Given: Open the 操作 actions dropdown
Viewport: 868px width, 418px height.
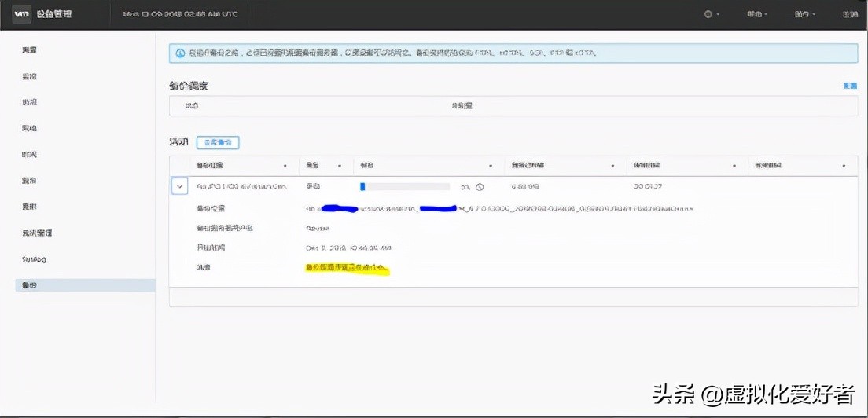Looking at the screenshot, I should (x=805, y=14).
